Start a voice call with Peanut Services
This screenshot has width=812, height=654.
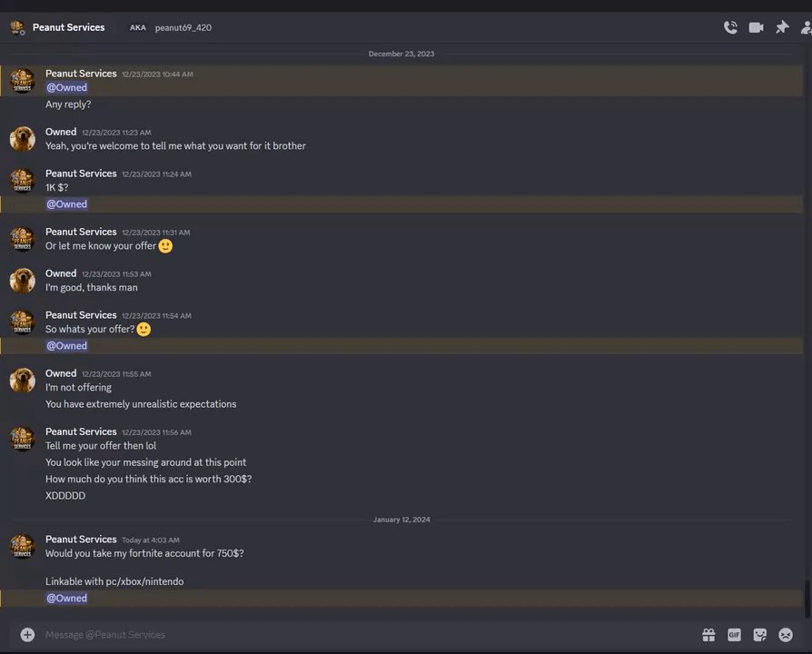[x=730, y=27]
